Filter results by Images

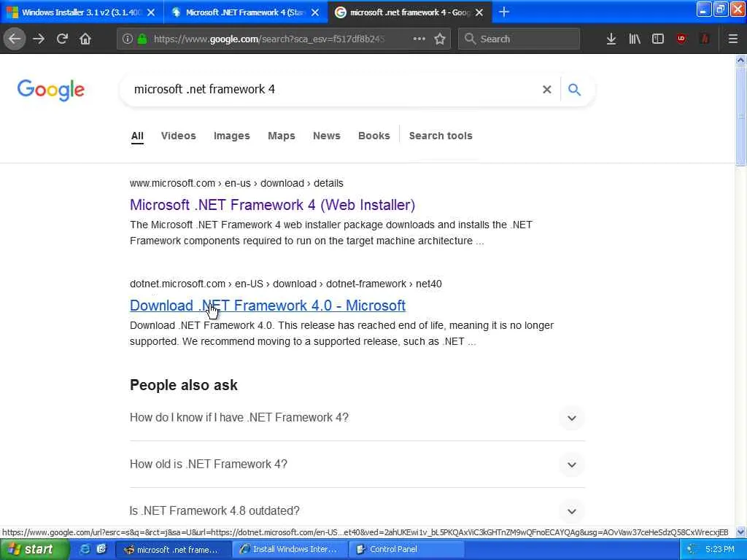[231, 136]
